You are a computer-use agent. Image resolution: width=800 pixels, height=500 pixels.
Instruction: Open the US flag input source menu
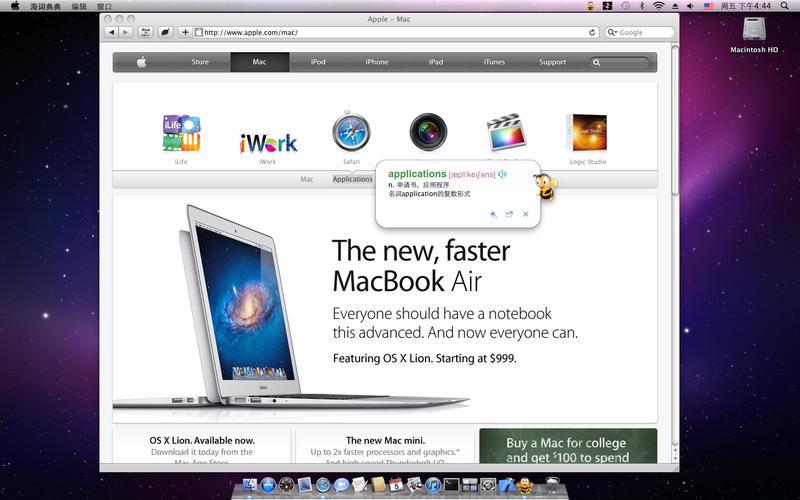coord(709,6)
